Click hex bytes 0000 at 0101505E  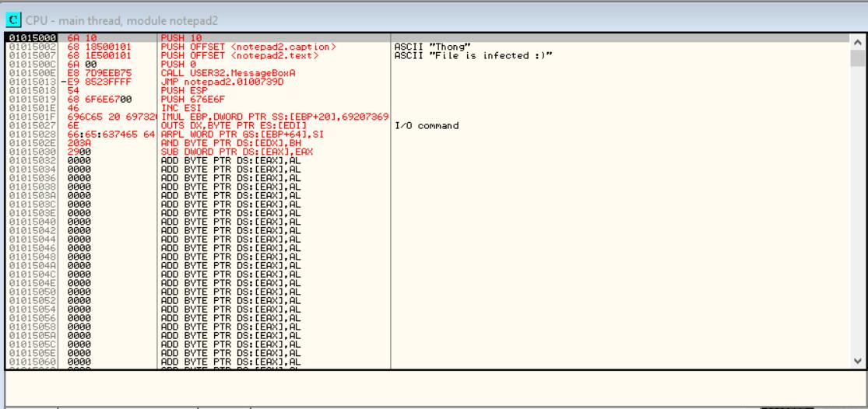[79, 353]
